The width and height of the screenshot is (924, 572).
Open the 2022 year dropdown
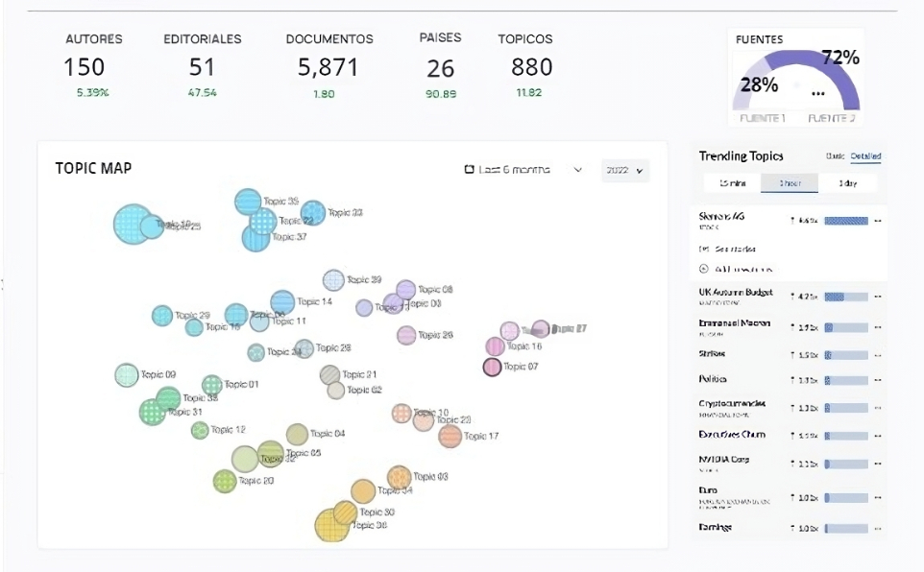pos(624,170)
